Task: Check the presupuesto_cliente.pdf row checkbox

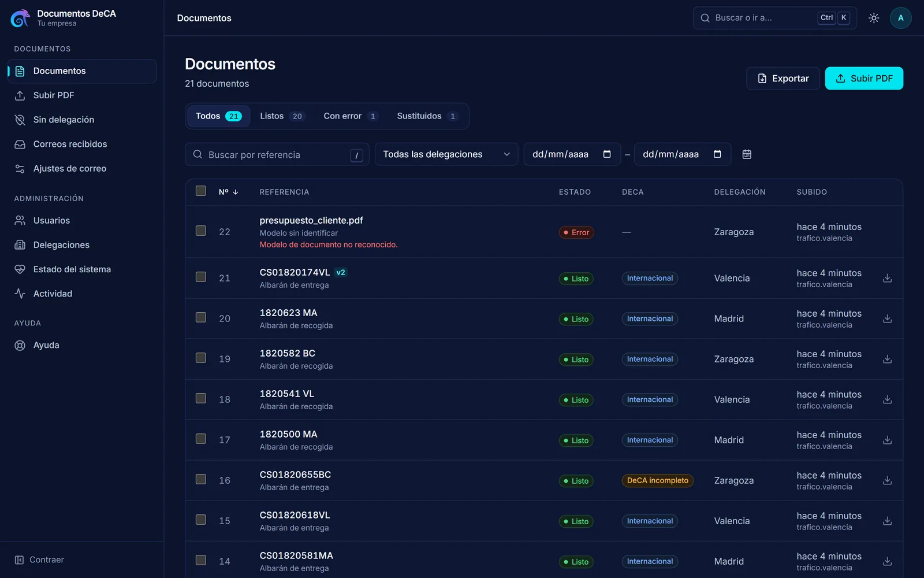Action: click(x=201, y=231)
